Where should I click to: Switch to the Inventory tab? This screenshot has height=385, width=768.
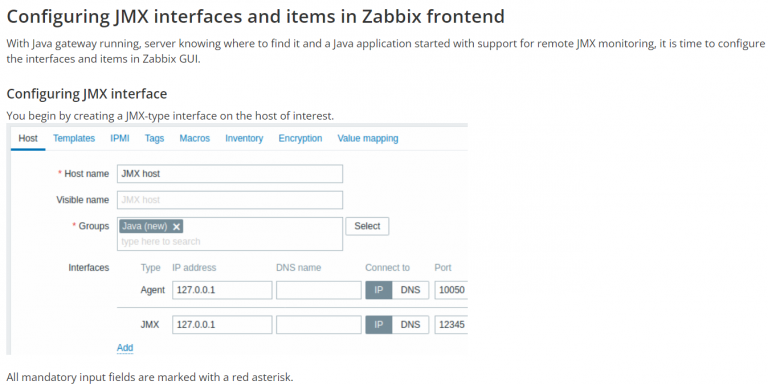244,139
